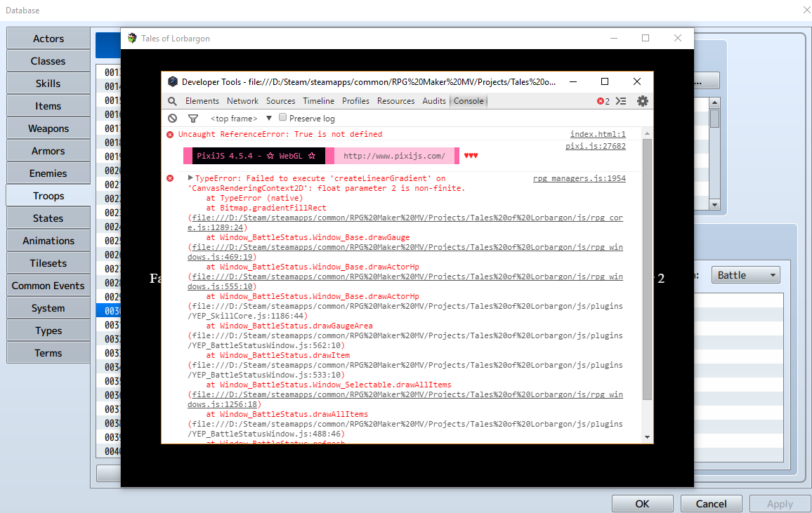Click the 'at Bitmap.gradientFillRect' stack line
The image size is (812, 513).
266,208
